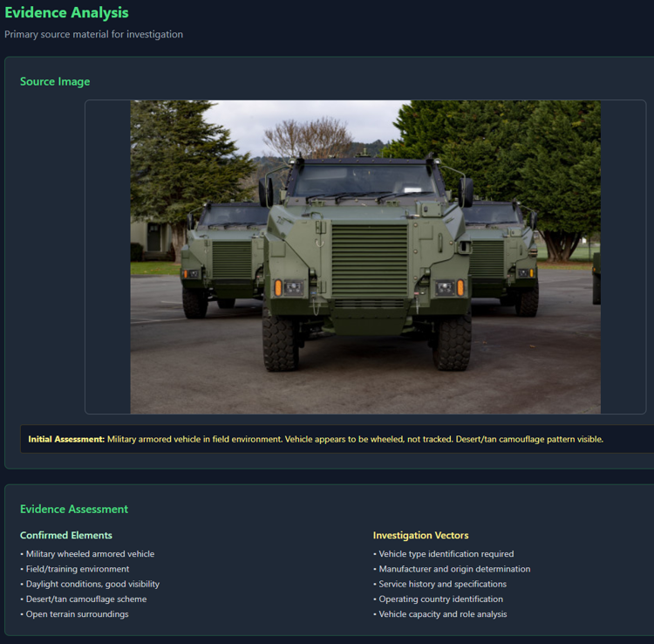Image resolution: width=654 pixels, height=644 pixels.
Task: Click the bold Initial Assessment label
Action: (66, 439)
